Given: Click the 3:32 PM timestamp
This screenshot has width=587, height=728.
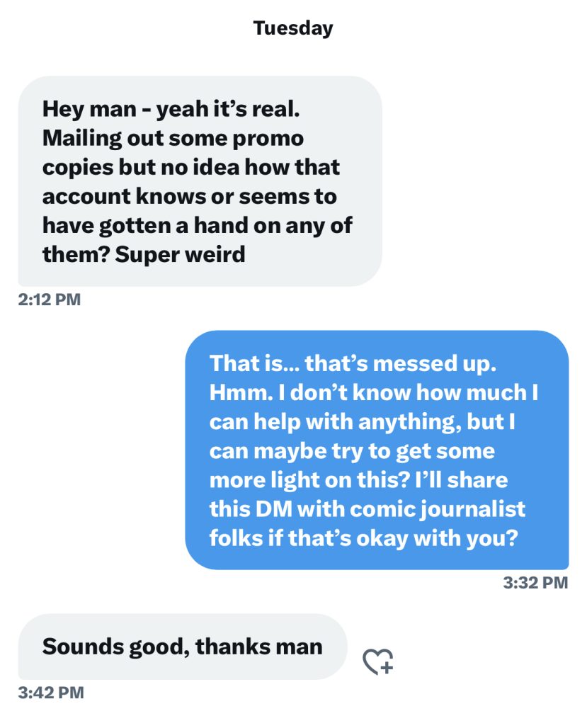Looking at the screenshot, I should pyautogui.click(x=535, y=583).
